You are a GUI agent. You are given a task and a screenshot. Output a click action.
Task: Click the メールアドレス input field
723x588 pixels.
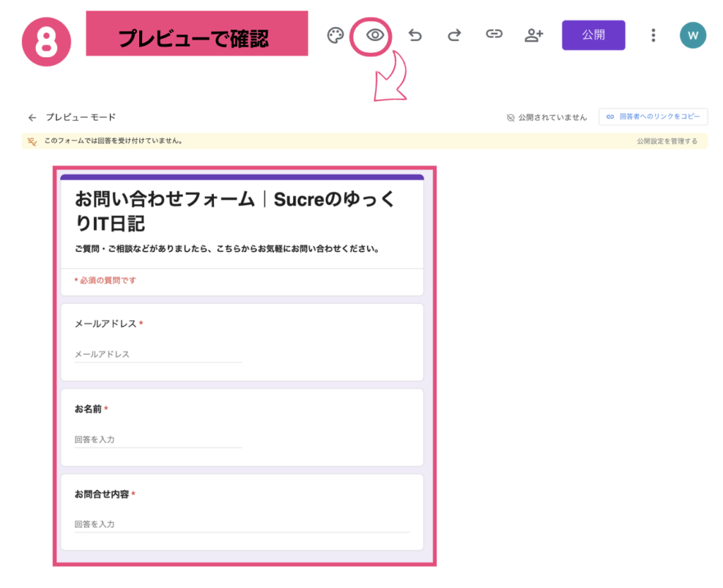coord(158,354)
